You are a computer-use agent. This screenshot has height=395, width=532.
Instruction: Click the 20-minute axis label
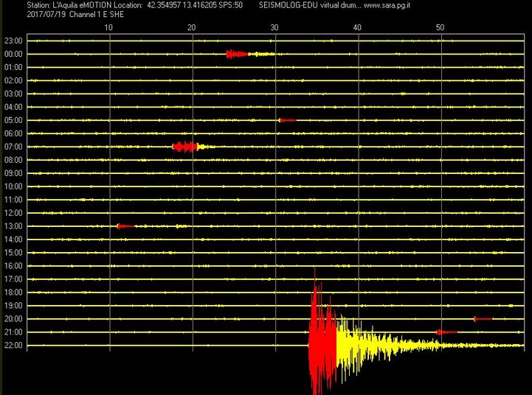(192, 28)
